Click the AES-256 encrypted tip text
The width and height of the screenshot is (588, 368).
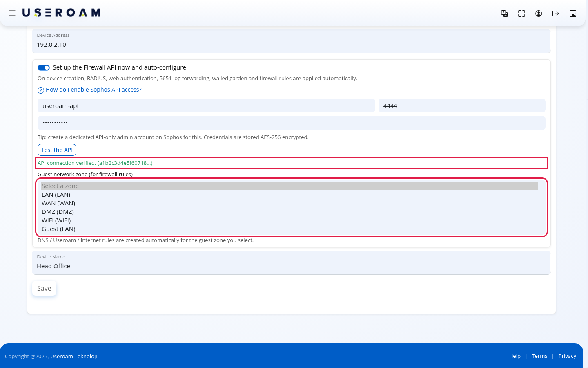173,137
